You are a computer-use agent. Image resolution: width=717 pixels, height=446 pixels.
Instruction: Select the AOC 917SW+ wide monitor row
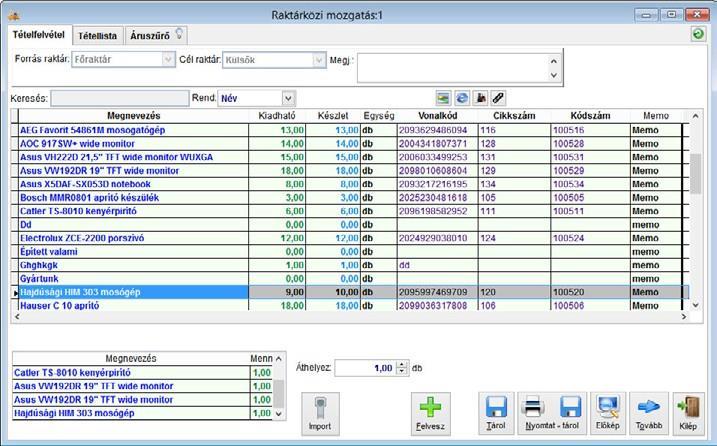(x=350, y=144)
